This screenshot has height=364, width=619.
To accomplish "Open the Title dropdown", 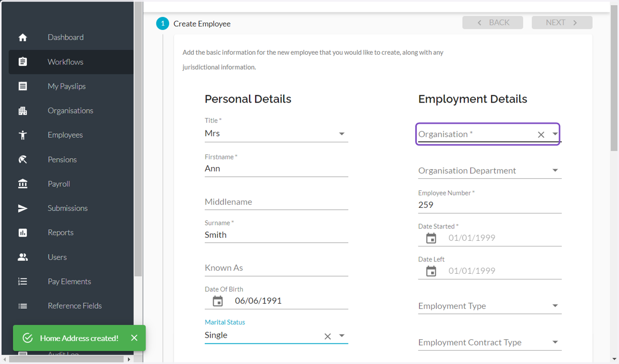I will (x=276, y=134).
